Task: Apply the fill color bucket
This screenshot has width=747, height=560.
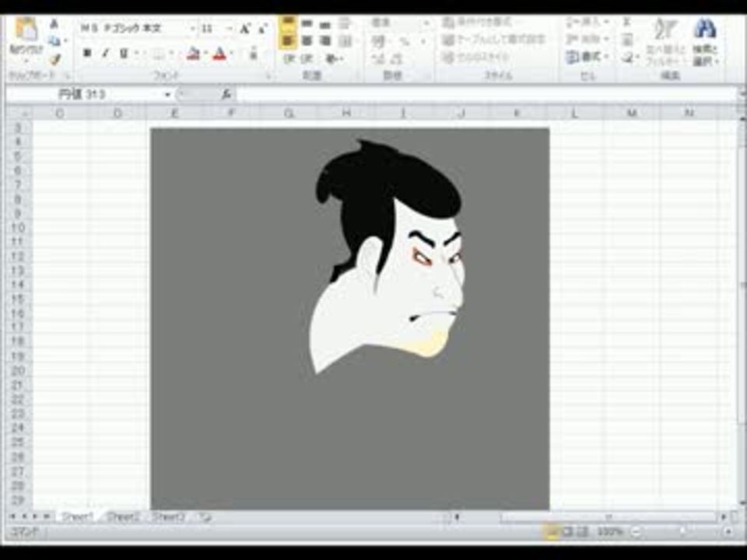Action: coord(194,54)
